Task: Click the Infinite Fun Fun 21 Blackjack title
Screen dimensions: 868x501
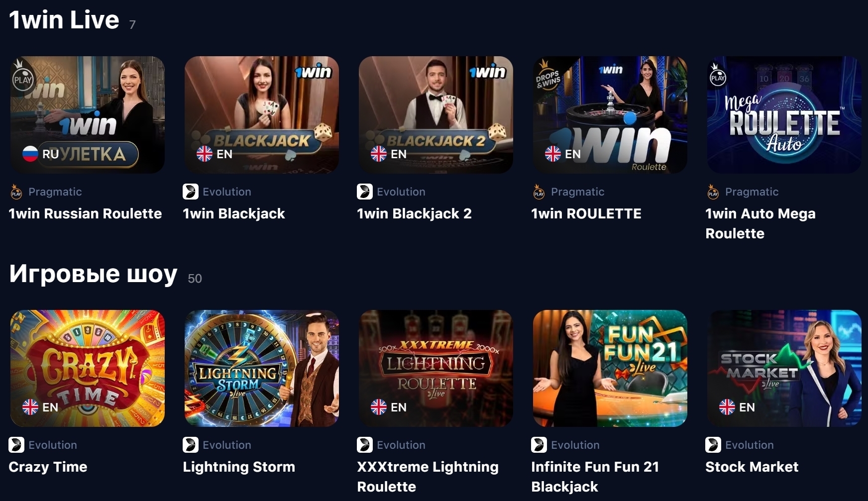Action: [x=595, y=477]
